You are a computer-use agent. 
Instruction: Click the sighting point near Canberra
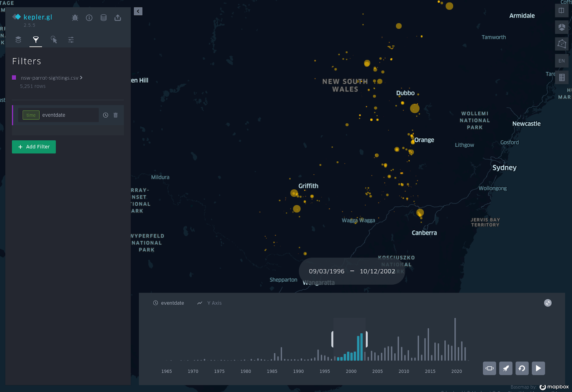click(420, 212)
